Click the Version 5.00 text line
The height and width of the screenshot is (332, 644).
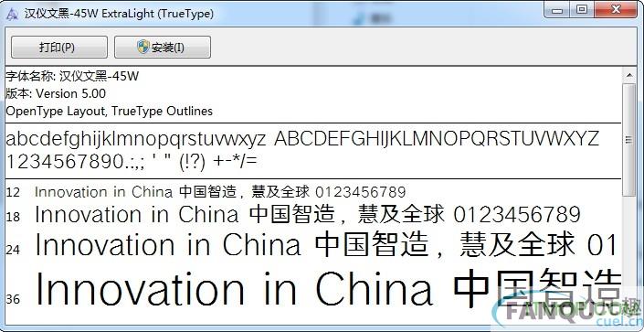tap(56, 94)
